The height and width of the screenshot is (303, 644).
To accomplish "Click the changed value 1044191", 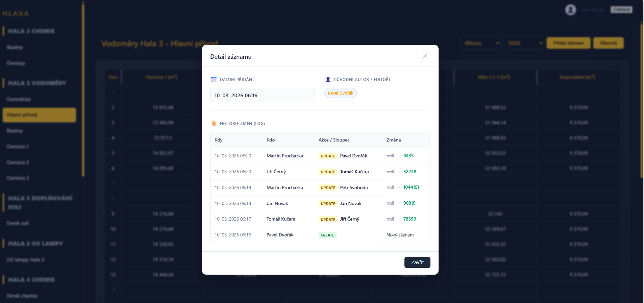I will (411, 187).
